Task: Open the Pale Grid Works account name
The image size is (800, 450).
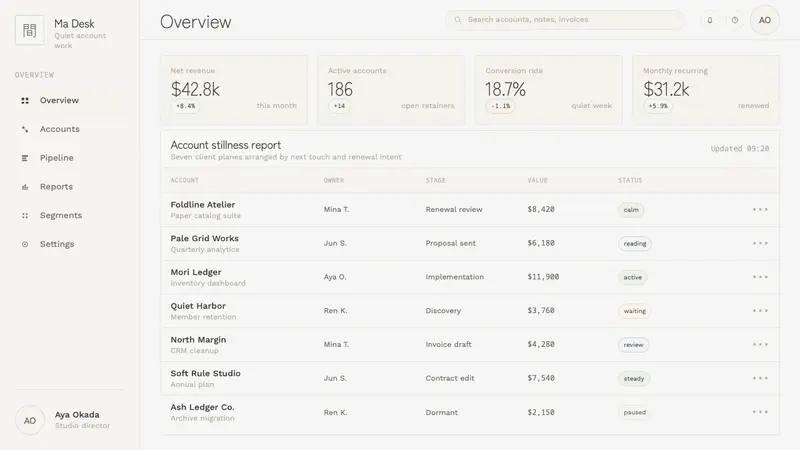Action: (x=205, y=238)
